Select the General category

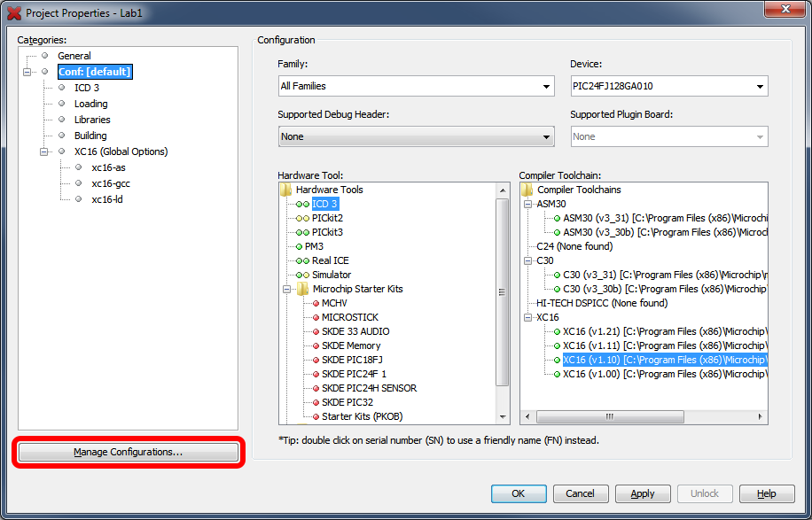[74, 56]
